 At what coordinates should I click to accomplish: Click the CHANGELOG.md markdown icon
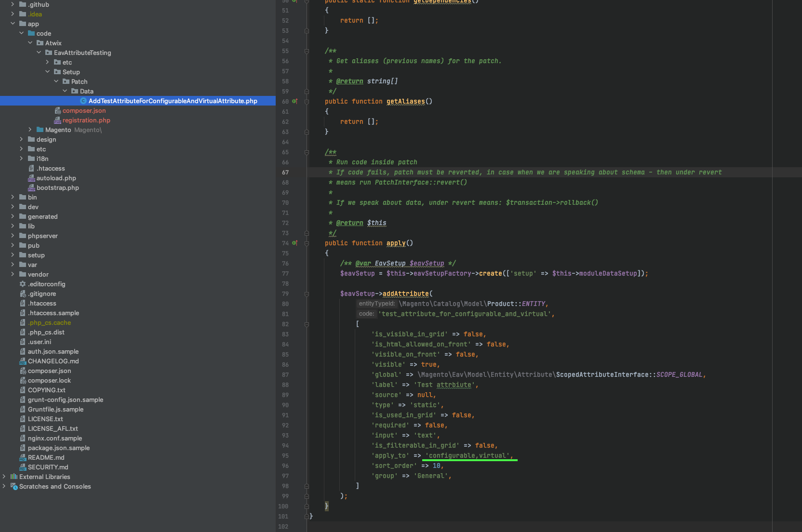click(x=23, y=361)
